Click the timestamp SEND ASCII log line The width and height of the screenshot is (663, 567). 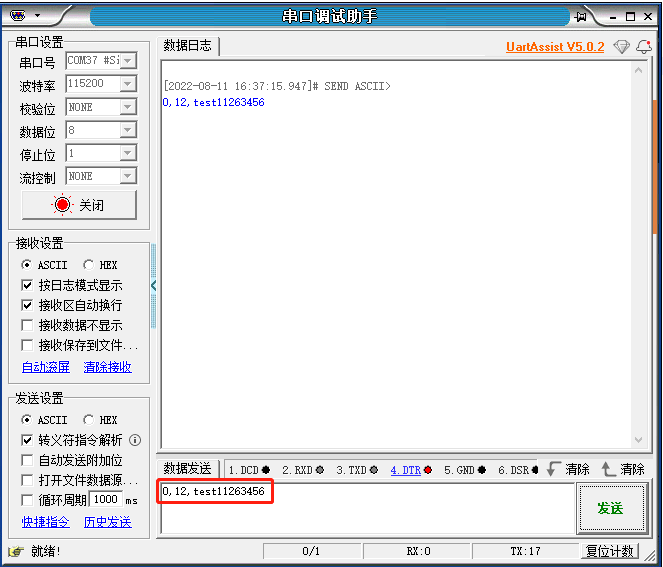277,86
